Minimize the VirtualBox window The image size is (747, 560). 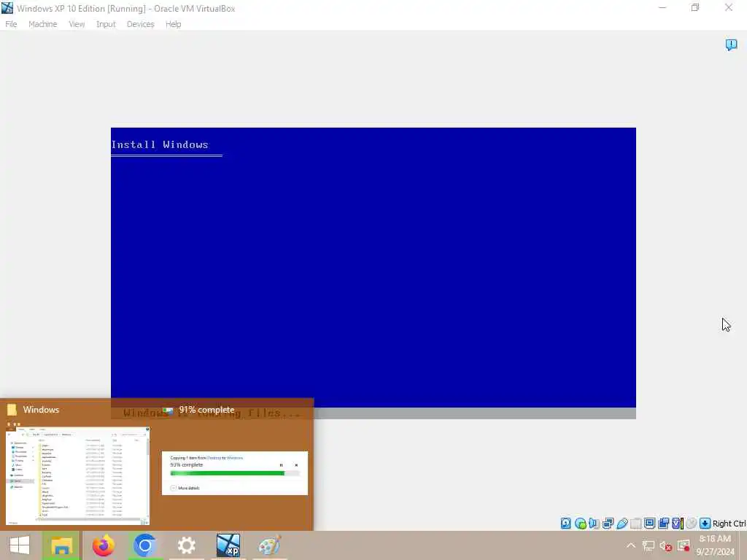[662, 7]
